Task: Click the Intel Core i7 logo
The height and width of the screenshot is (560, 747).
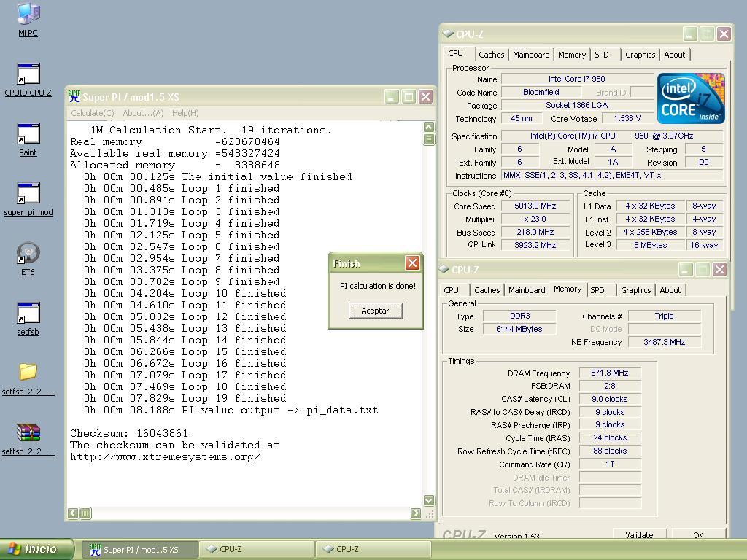Action: [x=690, y=98]
